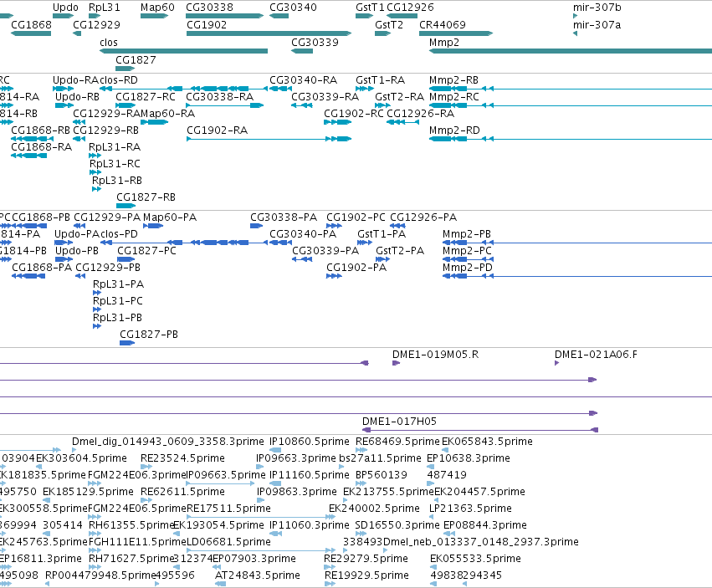Open the RpL31-PA protein label
Screen dimensions: 712x588
tap(119, 284)
